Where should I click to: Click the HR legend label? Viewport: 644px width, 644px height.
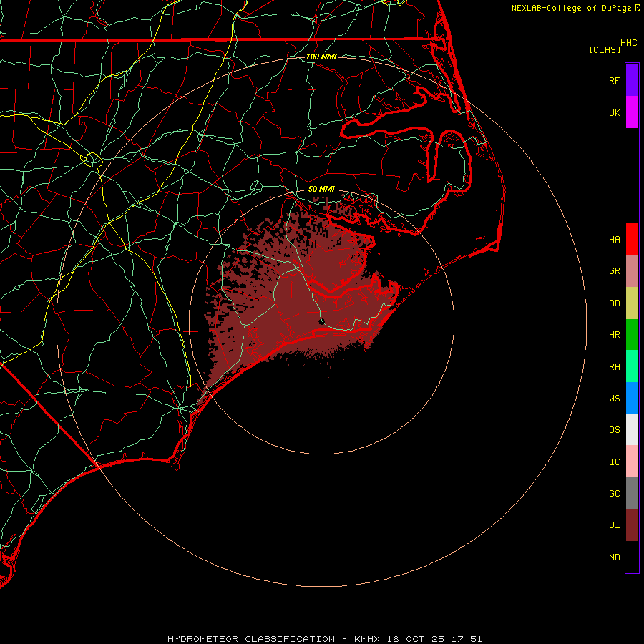615,335
